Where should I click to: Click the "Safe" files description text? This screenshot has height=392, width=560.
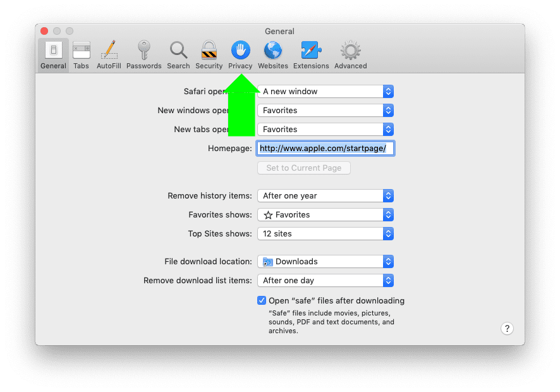click(x=331, y=322)
